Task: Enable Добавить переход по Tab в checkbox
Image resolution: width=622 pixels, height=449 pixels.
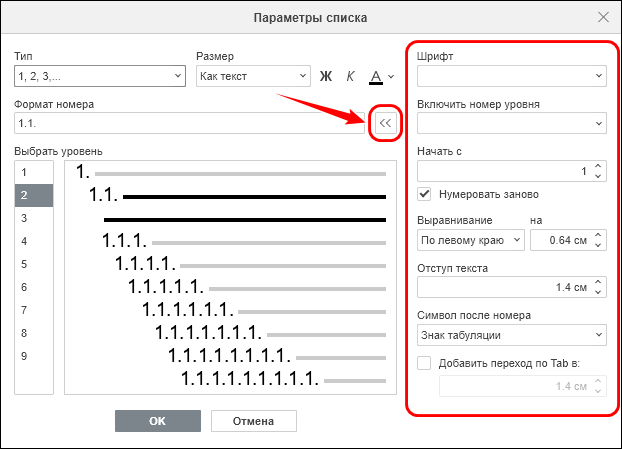Action: point(424,363)
